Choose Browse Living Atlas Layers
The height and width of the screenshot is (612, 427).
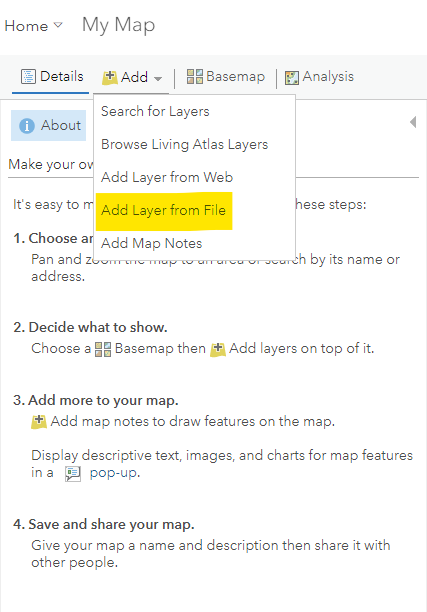pos(185,144)
